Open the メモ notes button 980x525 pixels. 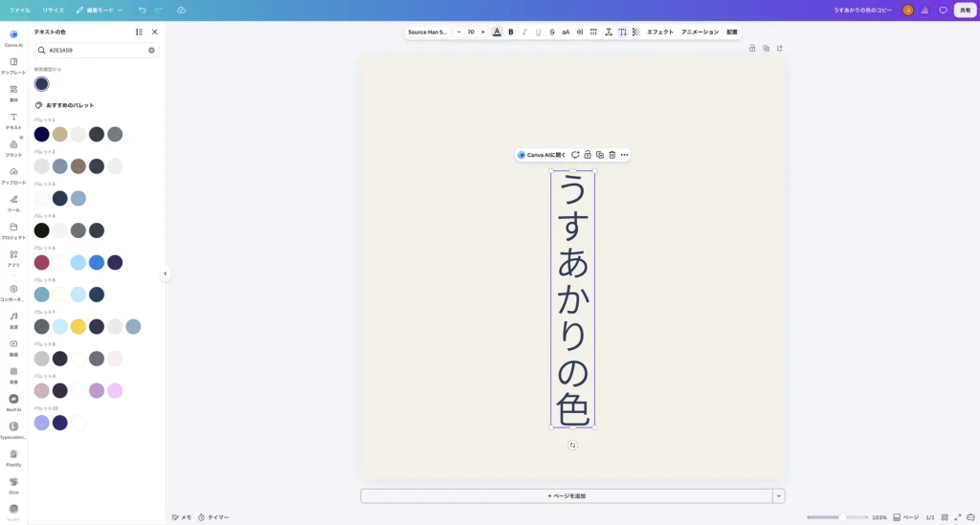pyautogui.click(x=182, y=517)
